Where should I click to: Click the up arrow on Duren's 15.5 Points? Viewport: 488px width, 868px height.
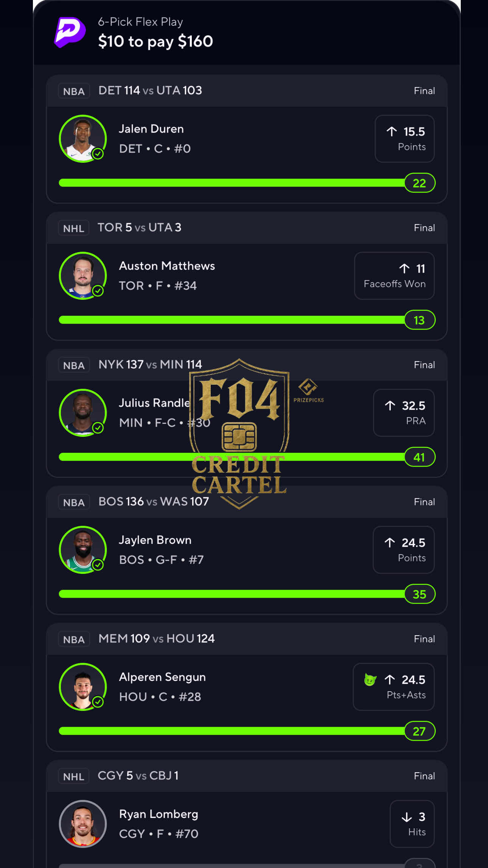[x=392, y=132]
